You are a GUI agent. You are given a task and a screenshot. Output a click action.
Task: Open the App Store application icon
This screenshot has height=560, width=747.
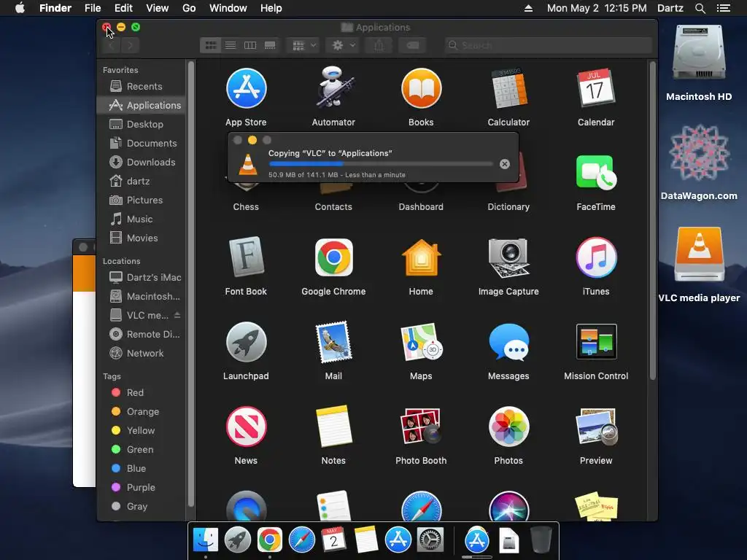(x=246, y=88)
